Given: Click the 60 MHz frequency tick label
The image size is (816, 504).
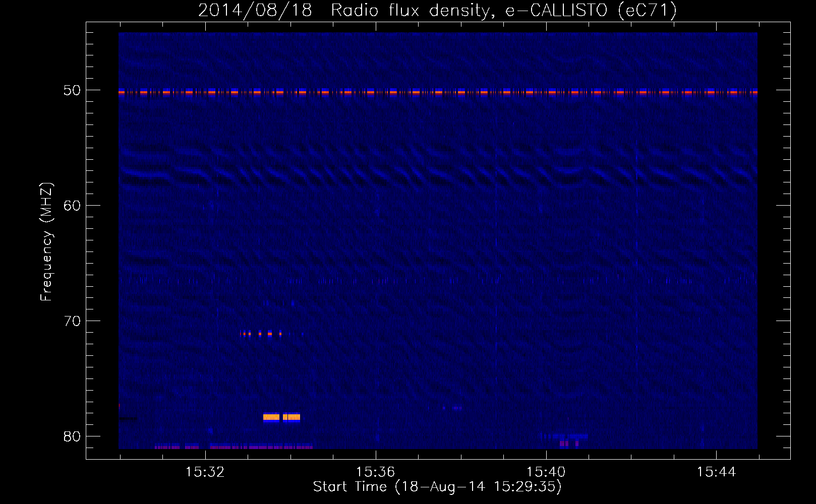Looking at the screenshot, I should pyautogui.click(x=72, y=206).
